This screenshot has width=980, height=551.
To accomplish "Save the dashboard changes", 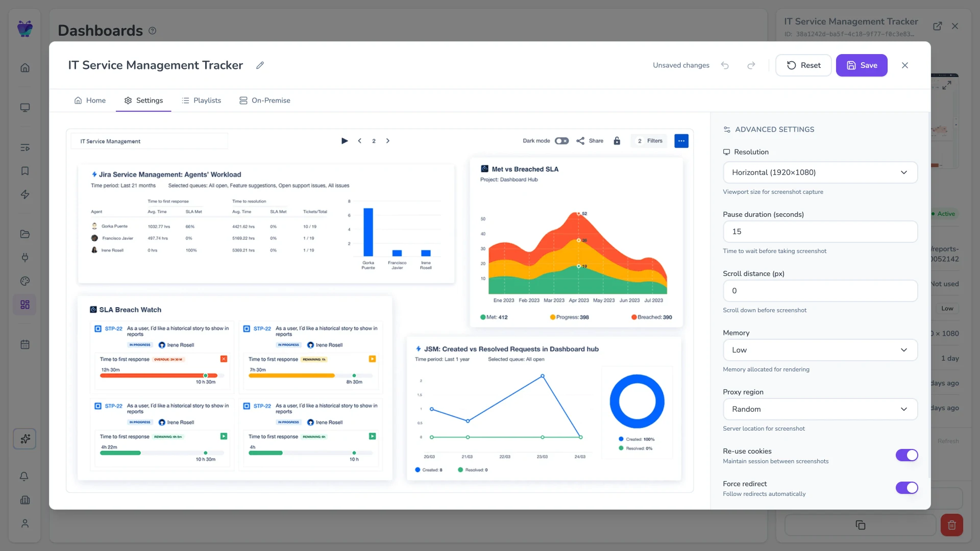I will [862, 65].
